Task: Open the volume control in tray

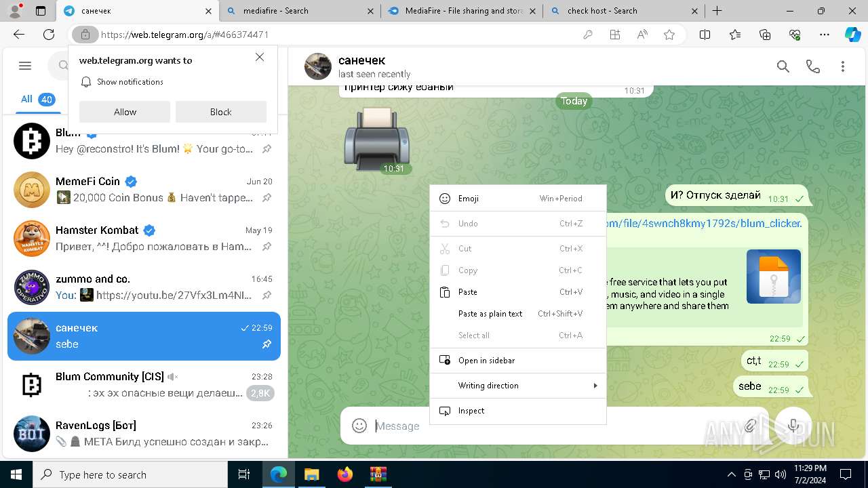Action: coord(781,474)
